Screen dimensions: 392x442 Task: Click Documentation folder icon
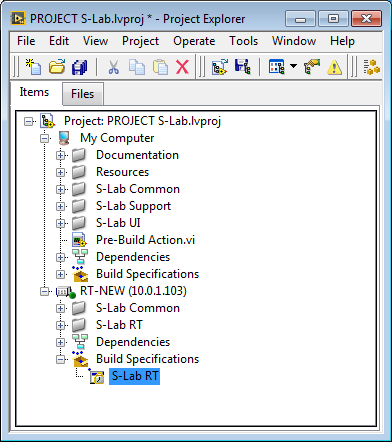pos(79,155)
